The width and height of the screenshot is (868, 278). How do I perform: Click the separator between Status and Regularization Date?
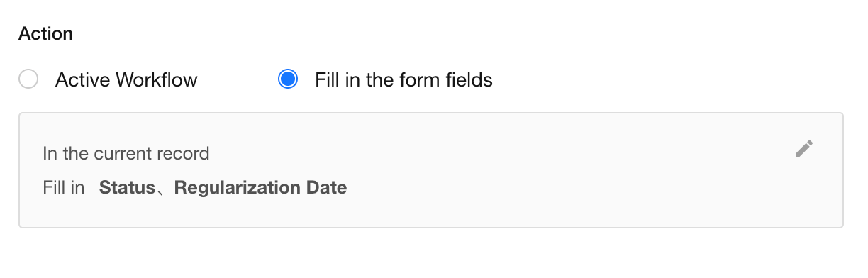click(x=165, y=189)
